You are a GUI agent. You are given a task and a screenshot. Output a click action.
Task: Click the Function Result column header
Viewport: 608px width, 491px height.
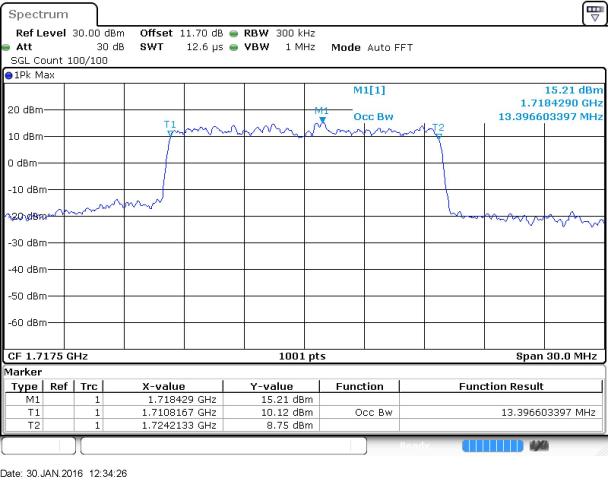501,387
